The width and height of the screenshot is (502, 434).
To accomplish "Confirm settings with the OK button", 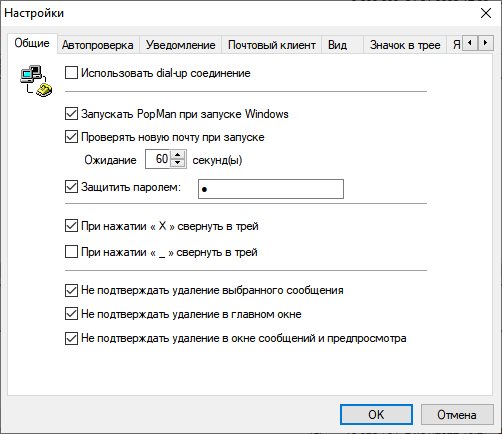I will (376, 415).
